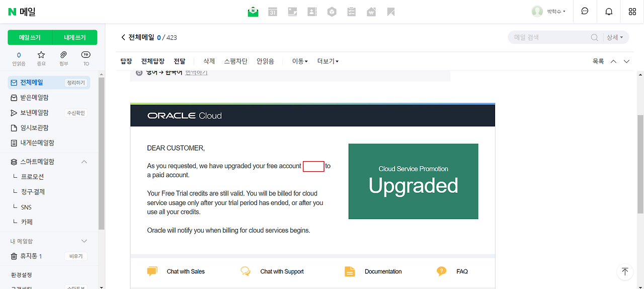644x289 pixels.
Task: Collapse the 스마트메일함 section
Action: coord(84,162)
